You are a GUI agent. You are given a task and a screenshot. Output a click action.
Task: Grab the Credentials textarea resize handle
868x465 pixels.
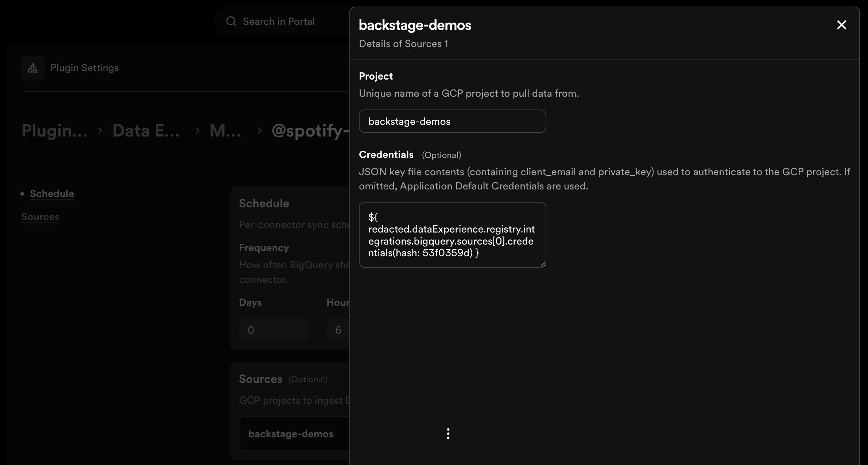[543, 264]
